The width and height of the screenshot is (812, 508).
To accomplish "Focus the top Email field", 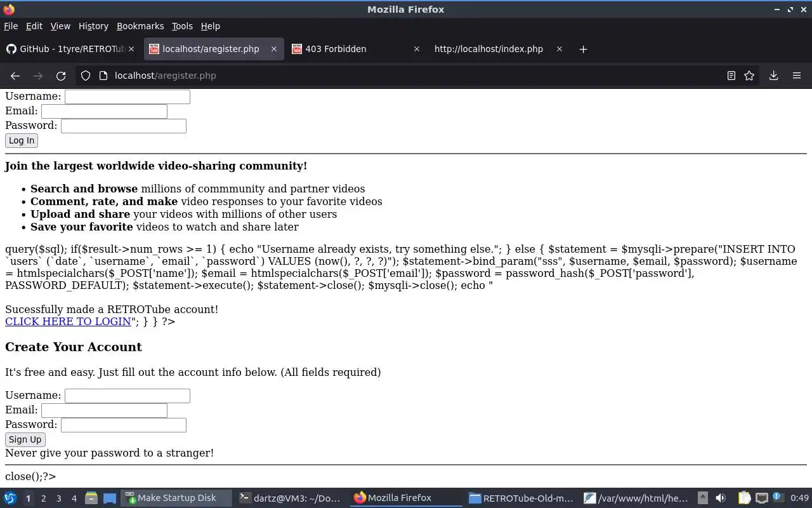I will [104, 111].
